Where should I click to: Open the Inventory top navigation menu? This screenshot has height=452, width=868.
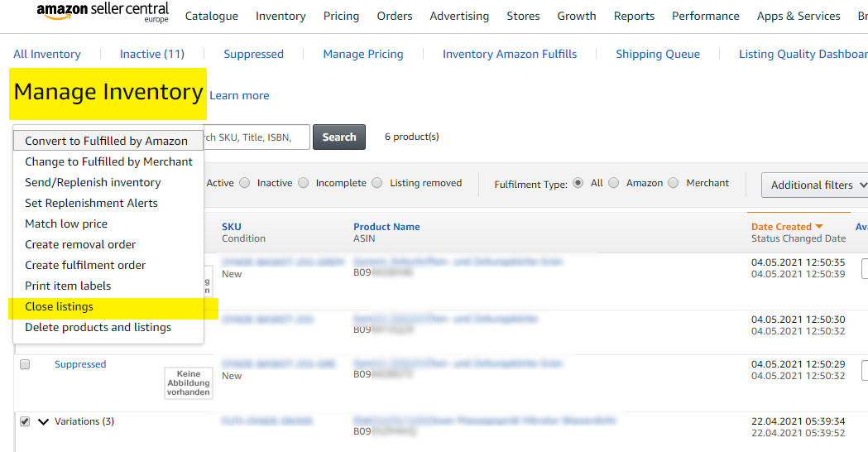coord(281,16)
